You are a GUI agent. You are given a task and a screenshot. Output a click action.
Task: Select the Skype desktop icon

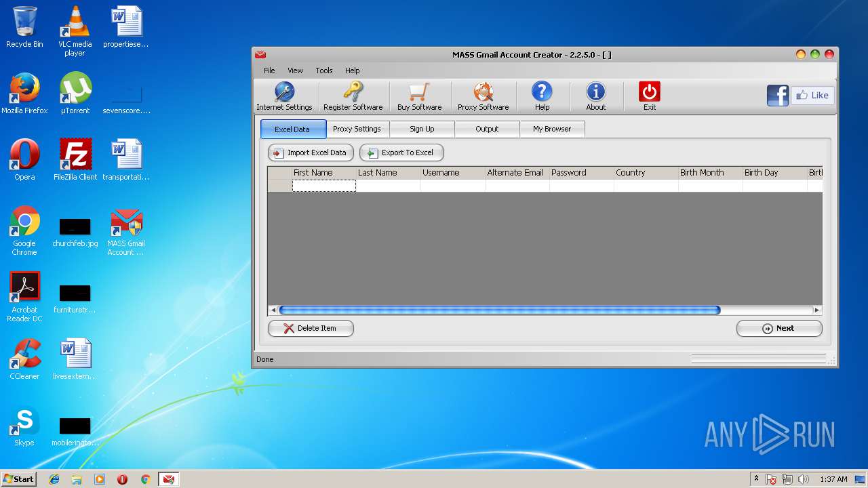point(24,426)
